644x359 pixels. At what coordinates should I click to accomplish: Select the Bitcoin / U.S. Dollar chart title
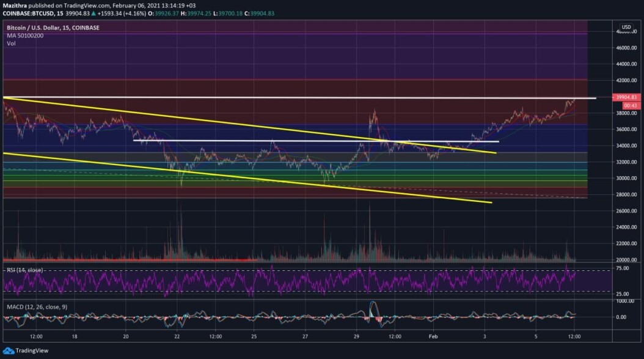[53, 28]
